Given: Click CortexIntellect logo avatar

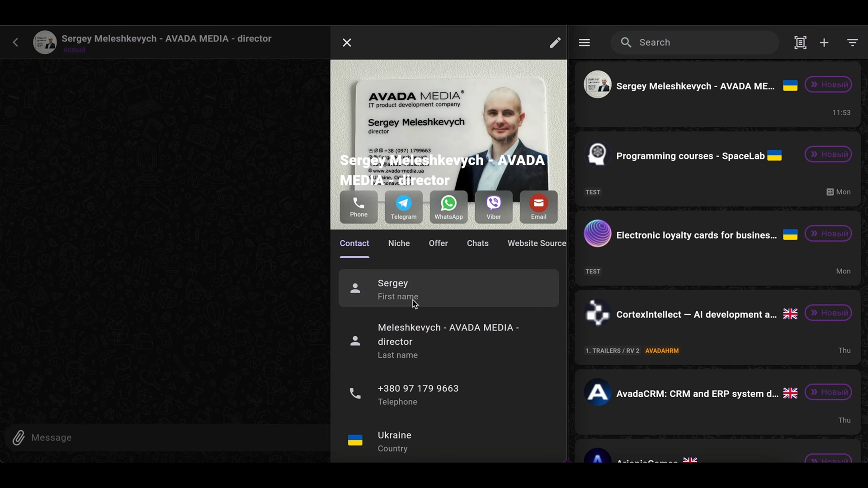Looking at the screenshot, I should [x=597, y=313].
